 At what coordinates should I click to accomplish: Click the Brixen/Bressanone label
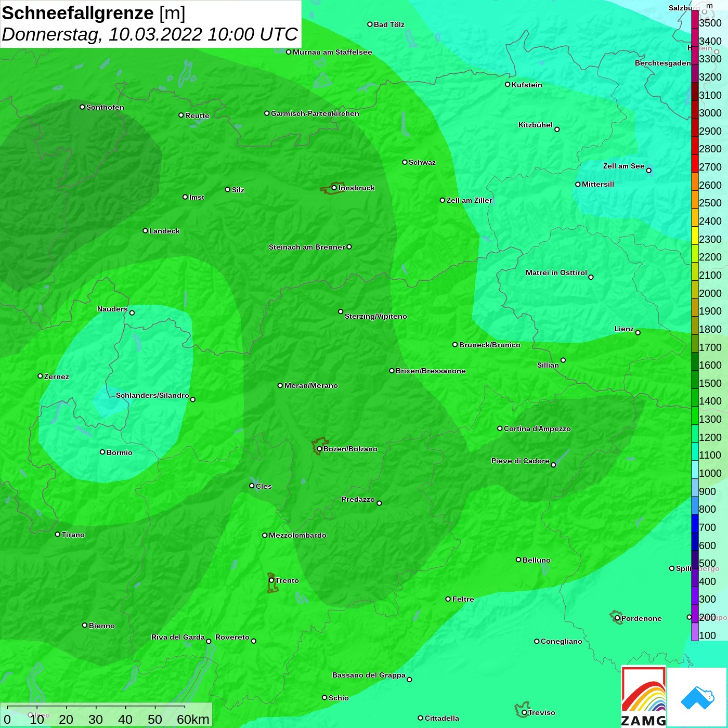coord(431,371)
